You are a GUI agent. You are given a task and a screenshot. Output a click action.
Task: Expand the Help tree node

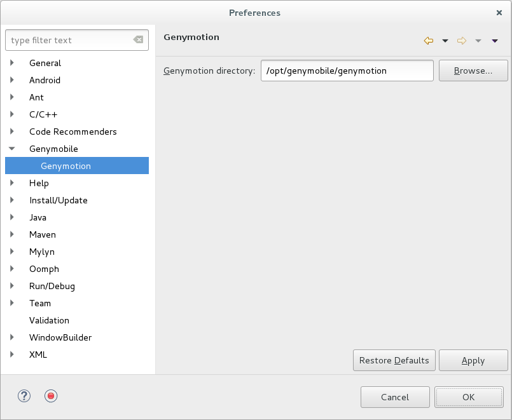(x=12, y=182)
